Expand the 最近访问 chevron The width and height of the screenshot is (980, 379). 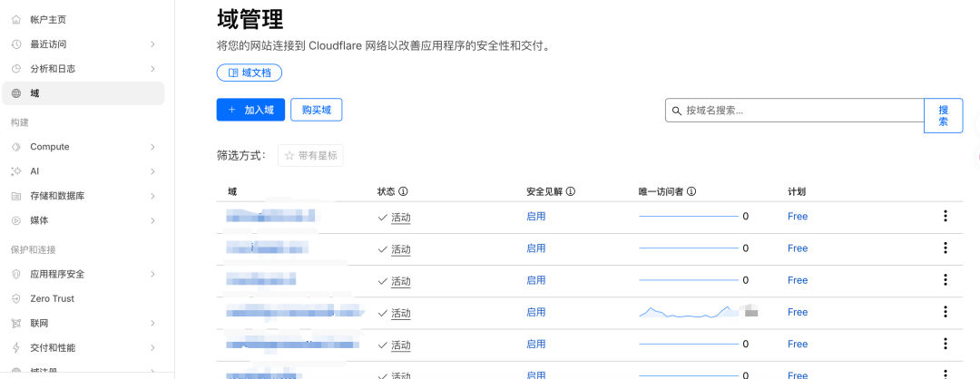[153, 44]
